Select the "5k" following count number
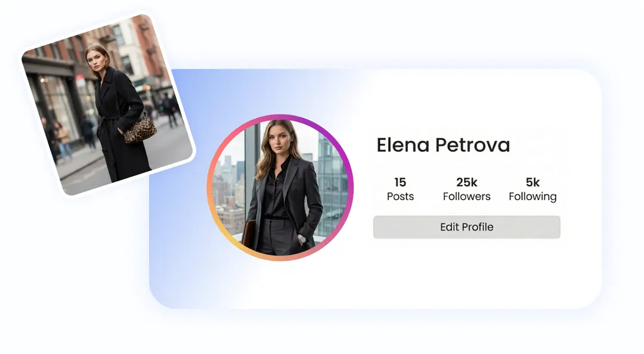The width and height of the screenshot is (644, 354). pos(532,182)
